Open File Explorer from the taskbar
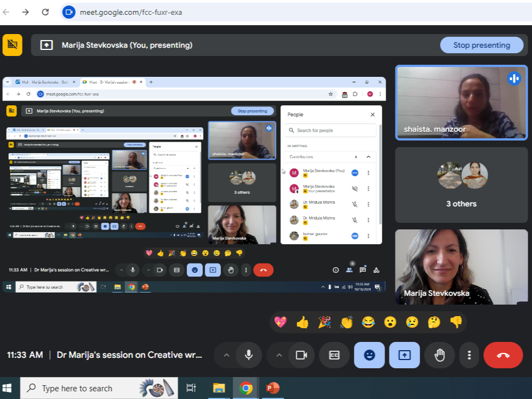 [219, 388]
